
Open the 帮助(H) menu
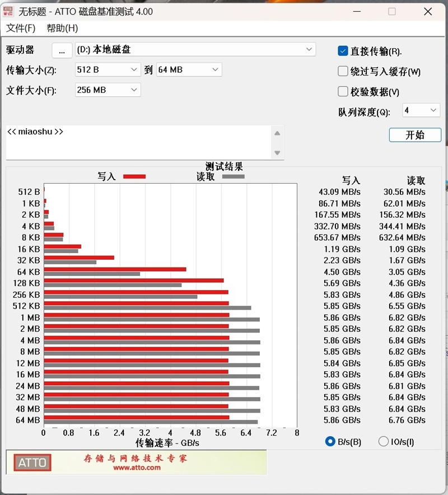pyautogui.click(x=62, y=29)
